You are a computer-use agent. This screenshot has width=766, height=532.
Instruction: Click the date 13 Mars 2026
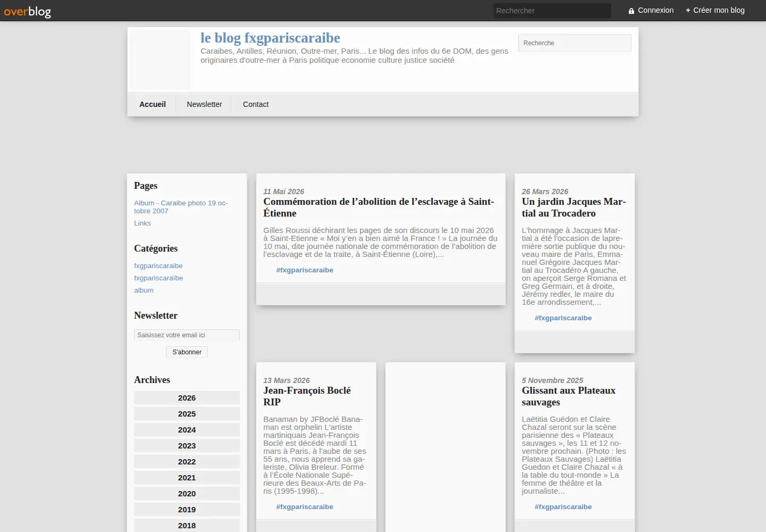(x=286, y=380)
